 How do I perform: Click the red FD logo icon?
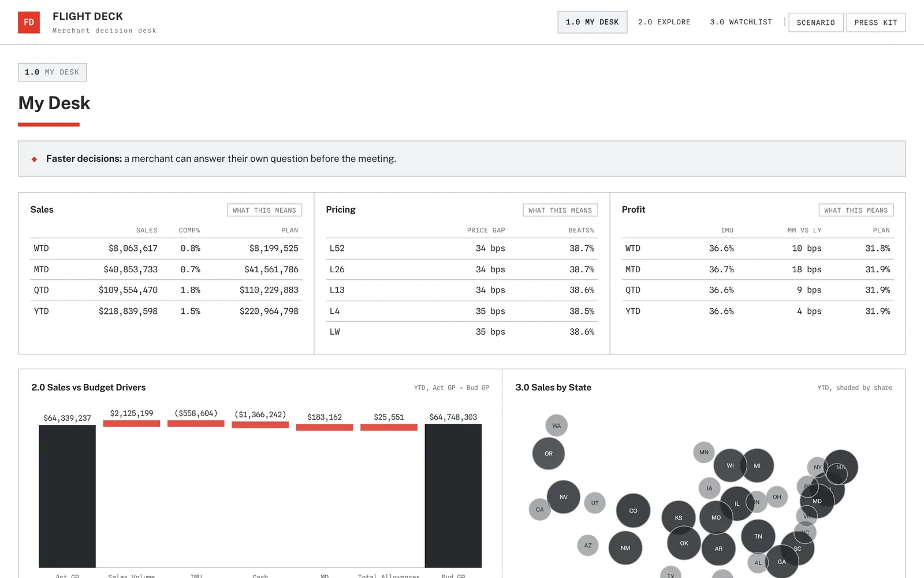(29, 23)
